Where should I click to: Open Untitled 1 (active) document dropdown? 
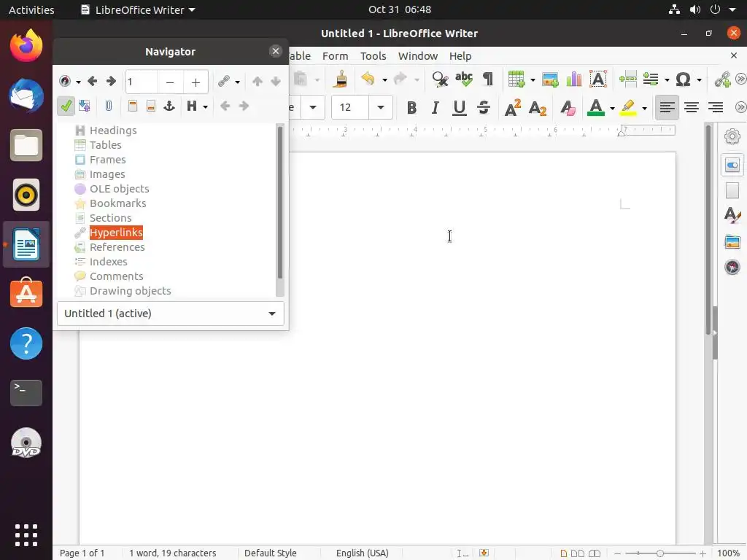click(x=171, y=314)
